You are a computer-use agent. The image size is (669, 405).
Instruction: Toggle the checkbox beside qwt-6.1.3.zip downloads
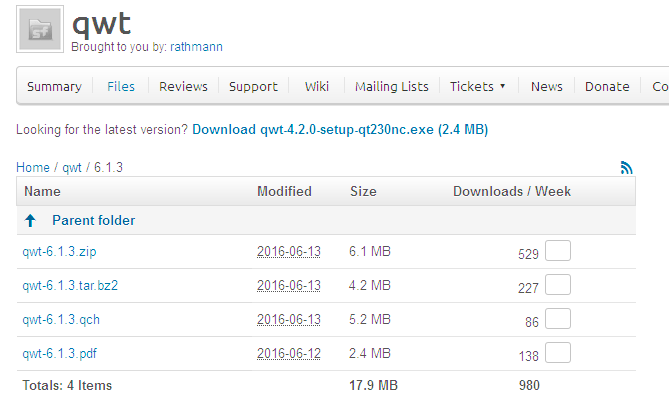tap(558, 252)
